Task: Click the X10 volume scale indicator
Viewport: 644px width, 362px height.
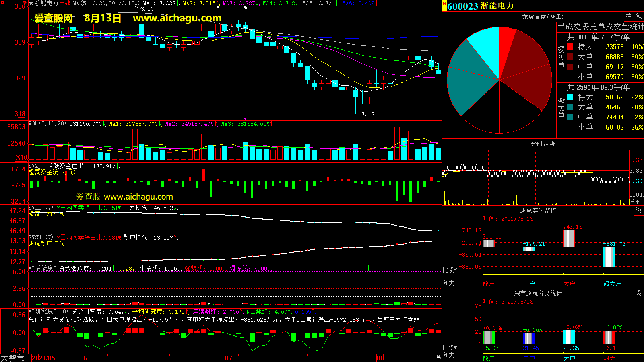Action: 21,157
